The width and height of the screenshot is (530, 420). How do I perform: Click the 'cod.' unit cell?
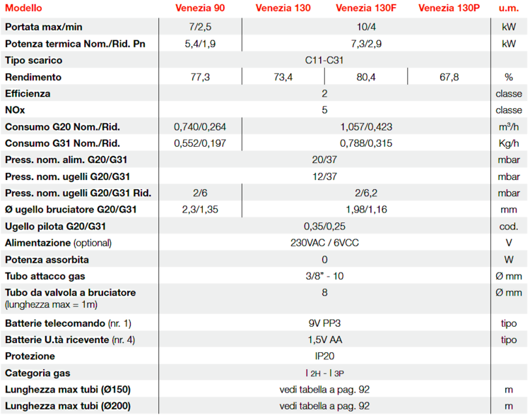(509, 227)
